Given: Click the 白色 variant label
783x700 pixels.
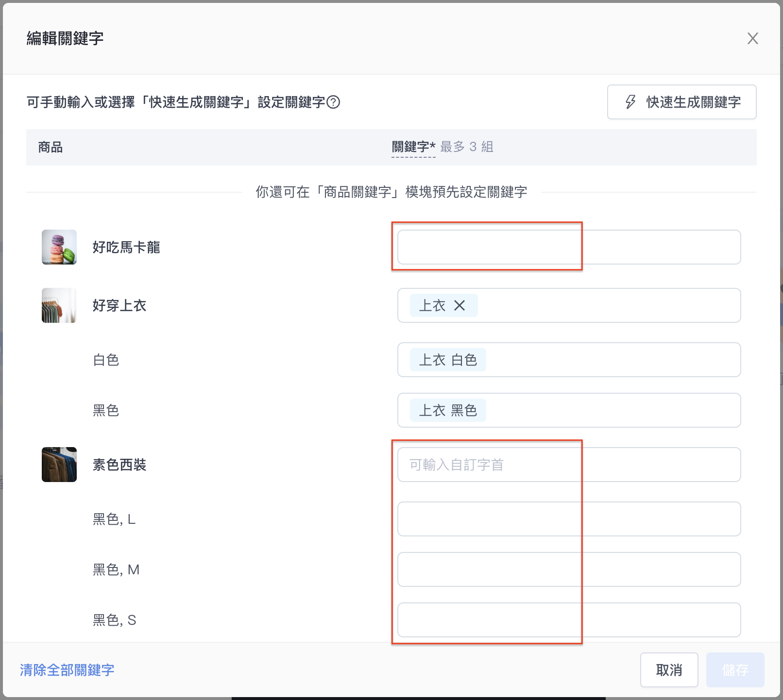Looking at the screenshot, I should [x=106, y=360].
